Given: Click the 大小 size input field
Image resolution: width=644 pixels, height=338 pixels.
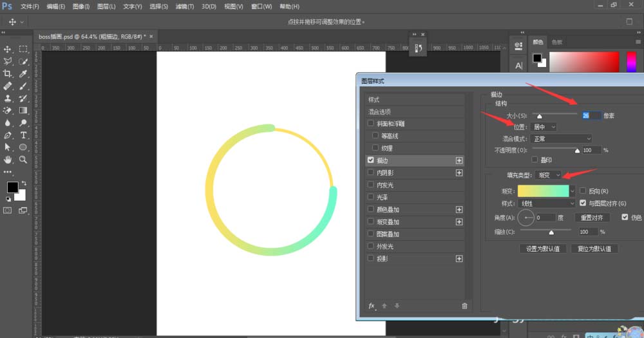Looking at the screenshot, I should pyautogui.click(x=591, y=115).
